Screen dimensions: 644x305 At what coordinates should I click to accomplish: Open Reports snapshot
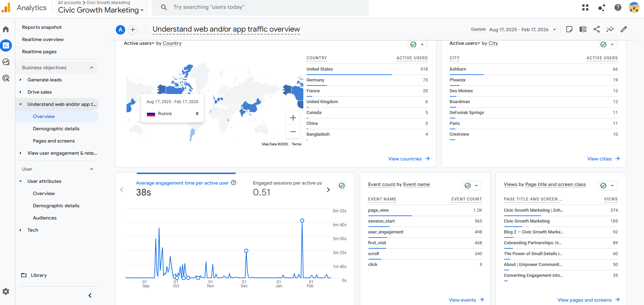coord(42,27)
